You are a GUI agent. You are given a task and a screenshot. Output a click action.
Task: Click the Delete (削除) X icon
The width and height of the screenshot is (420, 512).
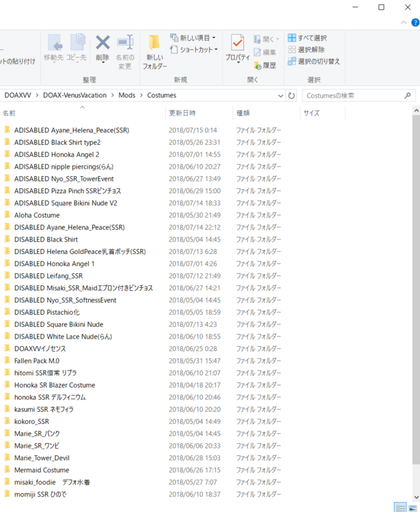click(102, 42)
